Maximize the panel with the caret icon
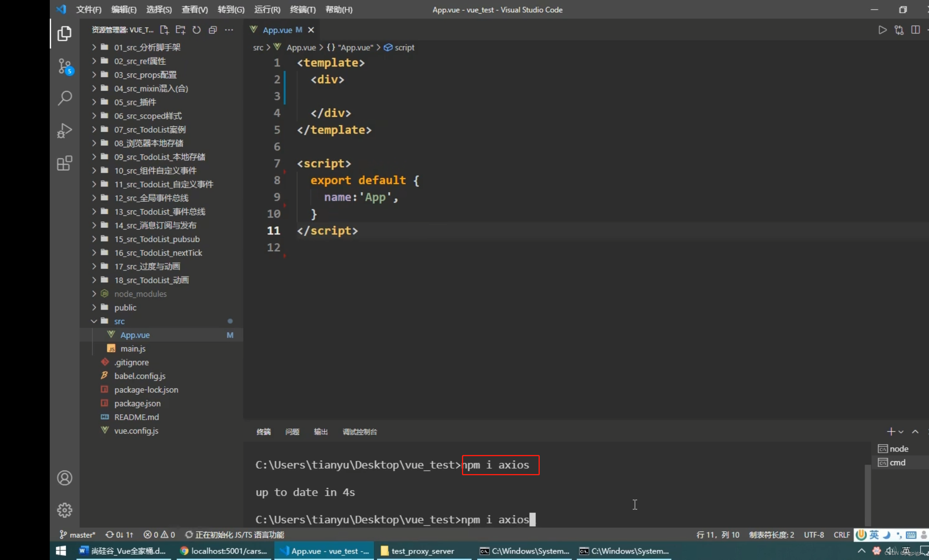Screen dimensions: 929x560 click(x=915, y=432)
